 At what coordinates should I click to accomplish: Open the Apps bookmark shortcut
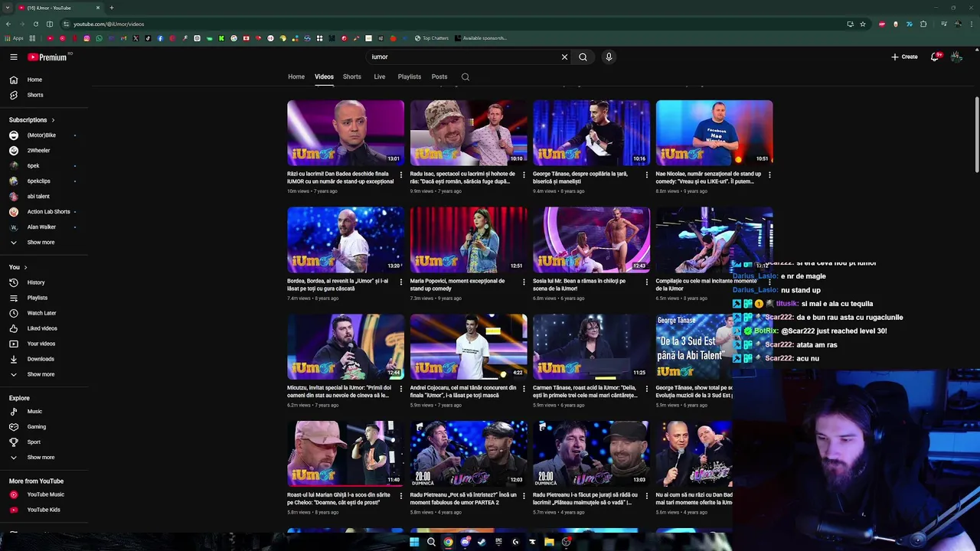tap(15, 38)
